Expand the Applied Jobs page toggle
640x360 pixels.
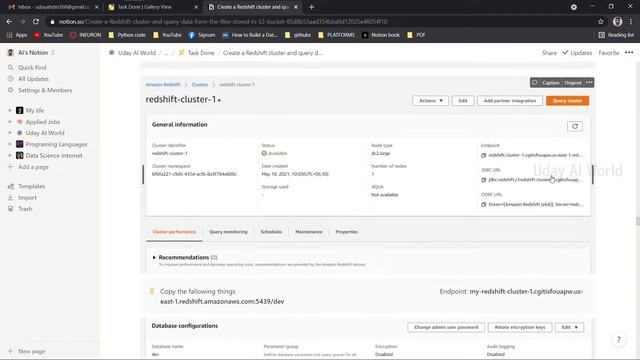pos(10,122)
